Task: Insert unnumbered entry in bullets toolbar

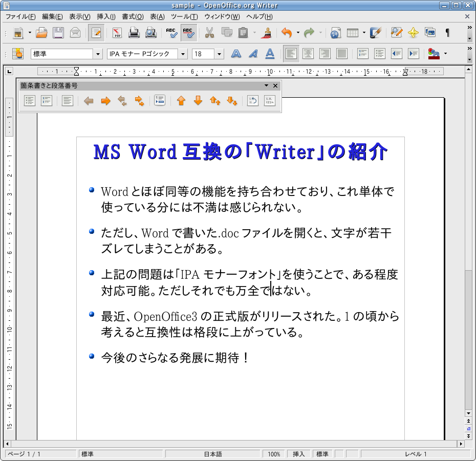Action: click(160, 101)
